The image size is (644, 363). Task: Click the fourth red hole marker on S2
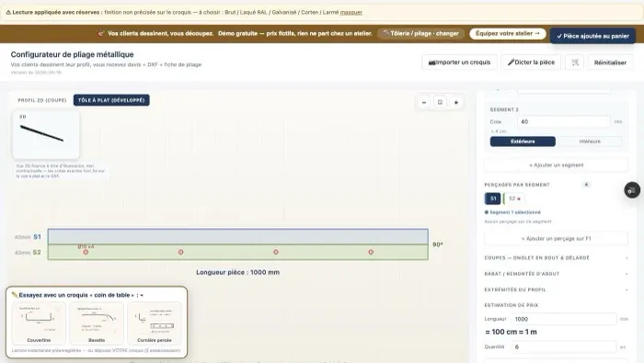coord(371,252)
